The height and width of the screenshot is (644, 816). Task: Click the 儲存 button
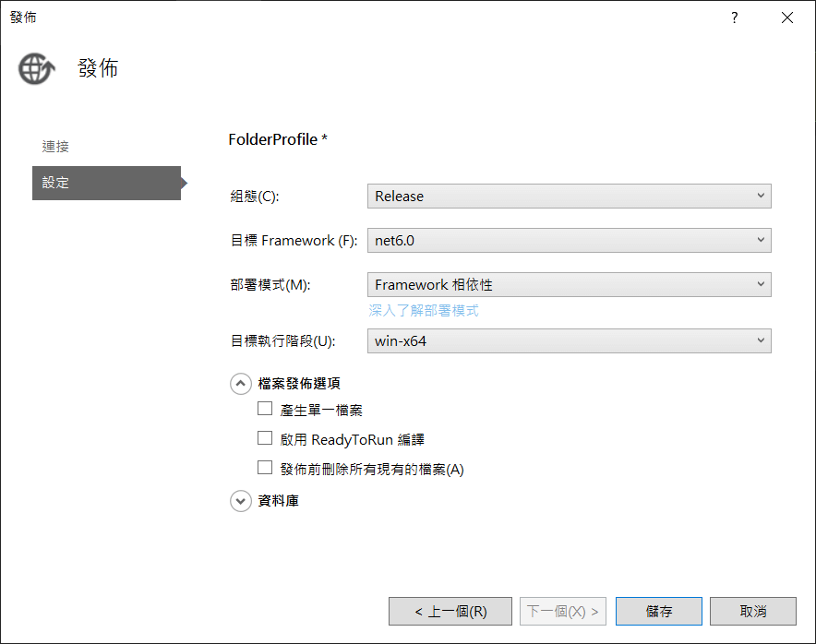click(x=659, y=611)
